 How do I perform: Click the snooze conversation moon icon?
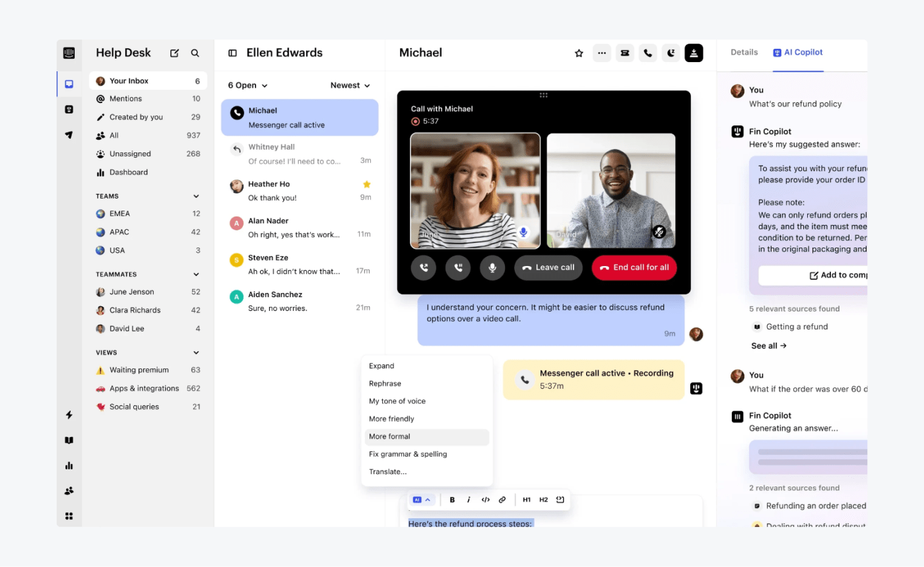(671, 53)
